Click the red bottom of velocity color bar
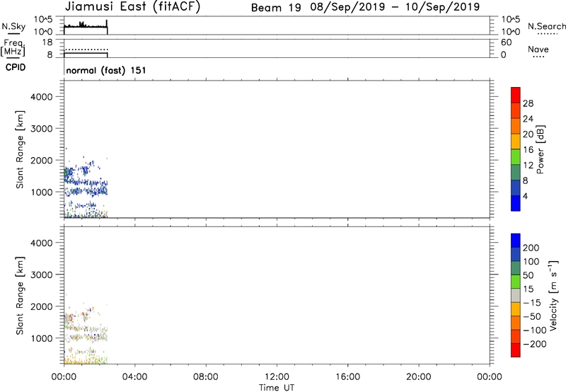 point(516,350)
